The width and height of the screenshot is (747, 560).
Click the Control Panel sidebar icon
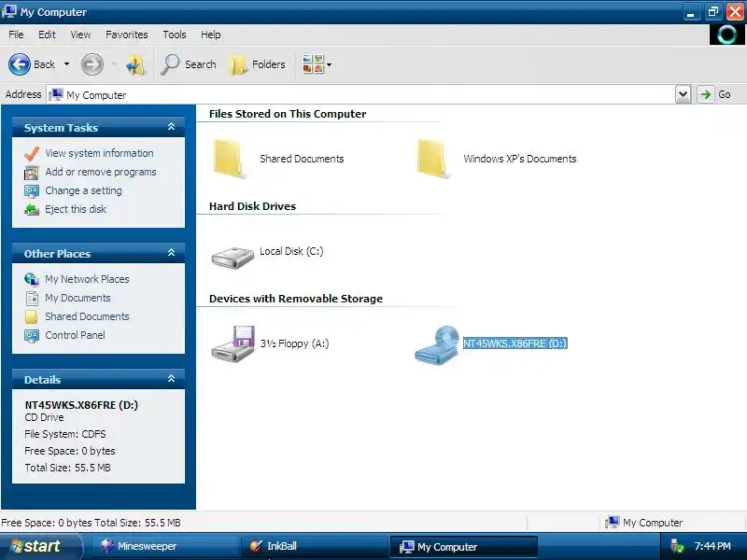pos(32,336)
